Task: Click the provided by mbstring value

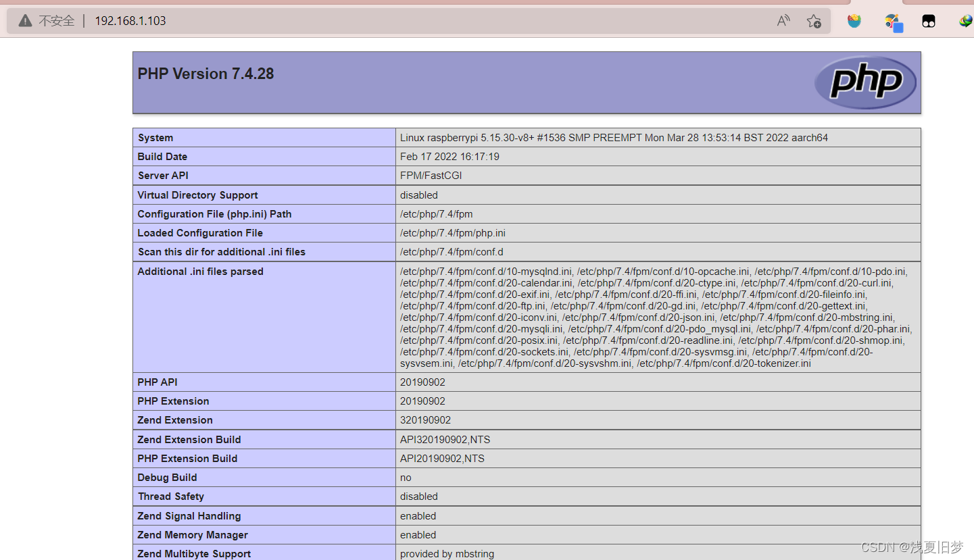Action: [447, 554]
